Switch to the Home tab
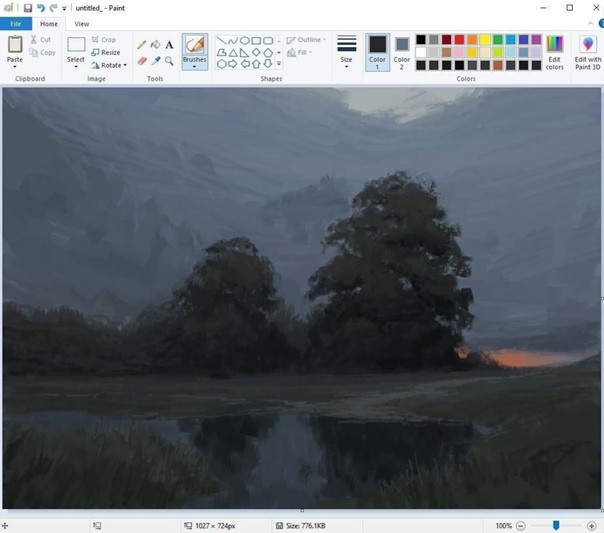The width and height of the screenshot is (604, 533). 49,24
